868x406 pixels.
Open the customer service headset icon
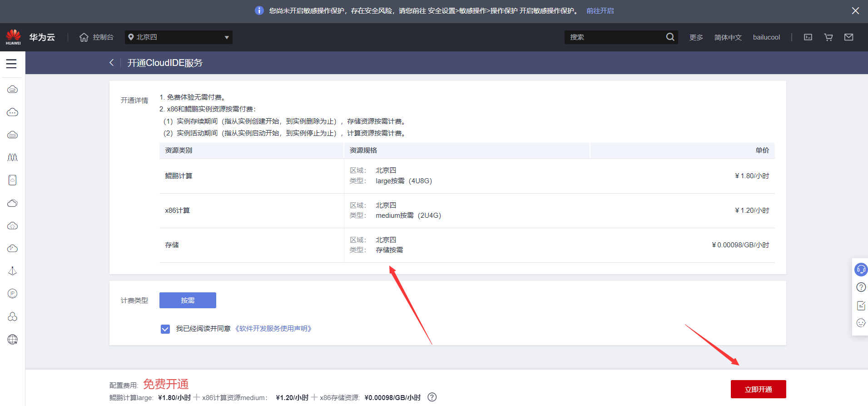(x=861, y=270)
